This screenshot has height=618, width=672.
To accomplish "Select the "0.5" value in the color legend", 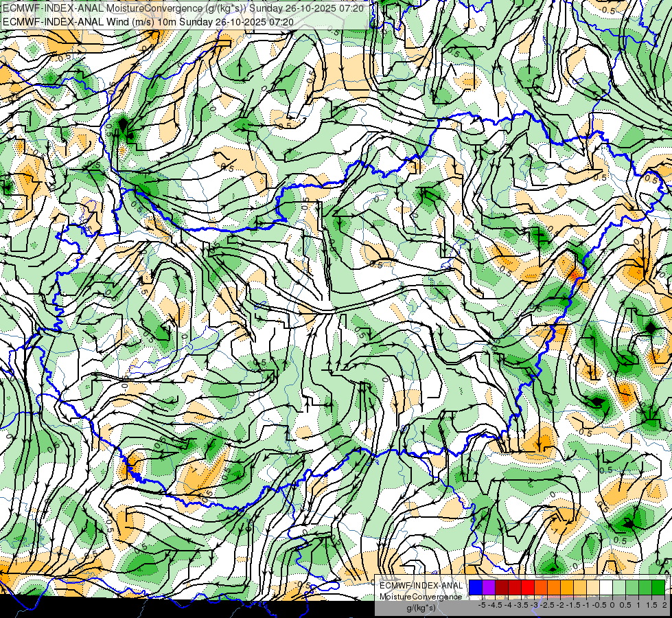I will click(625, 605).
